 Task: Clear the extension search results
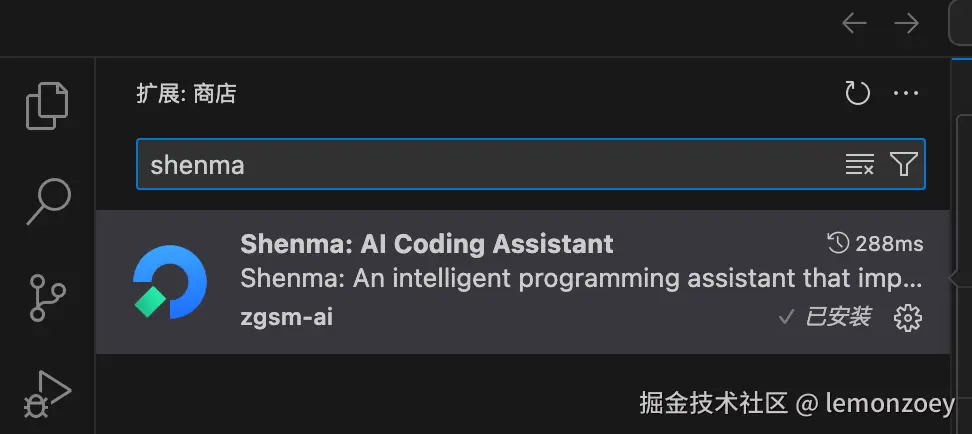[x=859, y=165]
